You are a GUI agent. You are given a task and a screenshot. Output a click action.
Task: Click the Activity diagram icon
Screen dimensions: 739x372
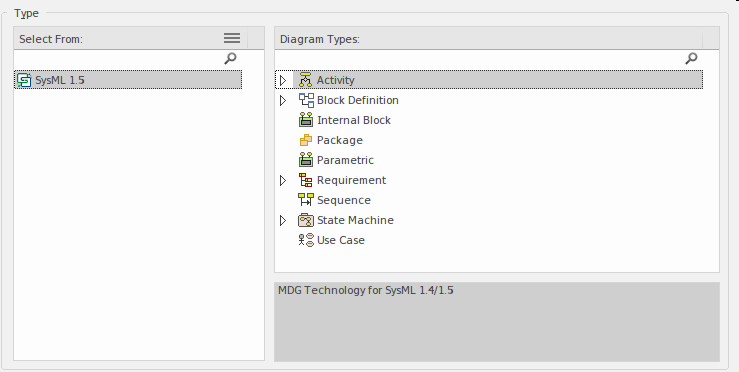pos(305,80)
